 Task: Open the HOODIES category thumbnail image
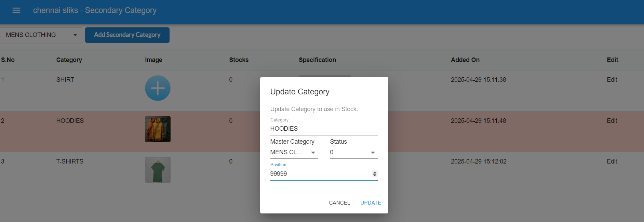coord(158,129)
